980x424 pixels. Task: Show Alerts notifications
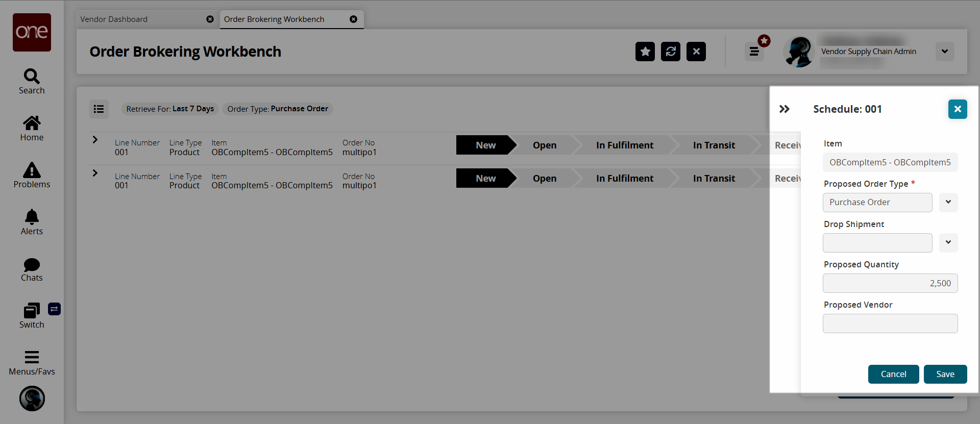tap(32, 222)
